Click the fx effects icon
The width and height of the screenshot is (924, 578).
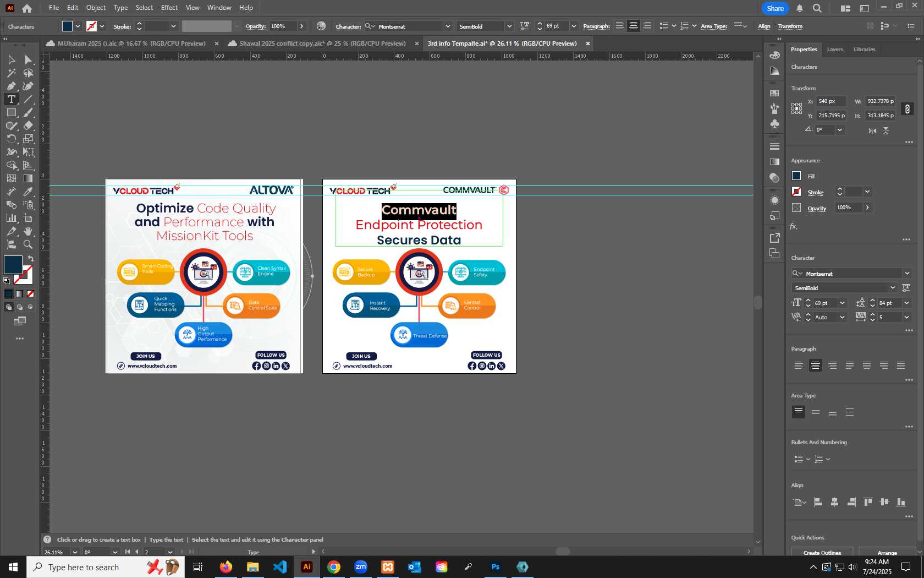point(793,226)
